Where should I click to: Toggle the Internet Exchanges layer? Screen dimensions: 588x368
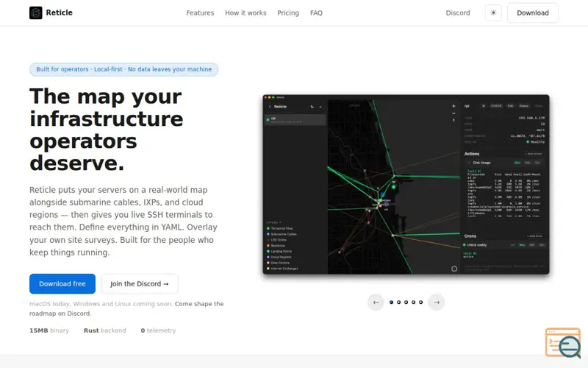click(x=282, y=269)
